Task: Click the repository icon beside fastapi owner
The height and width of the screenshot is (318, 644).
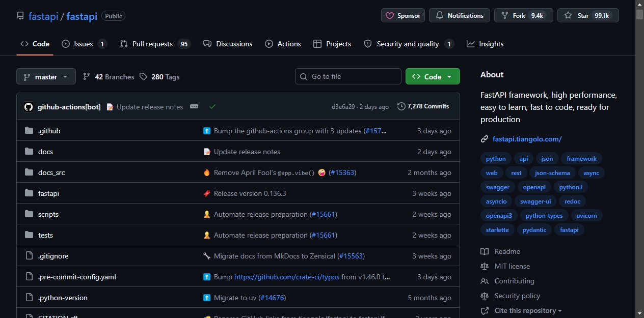Action: [20, 16]
